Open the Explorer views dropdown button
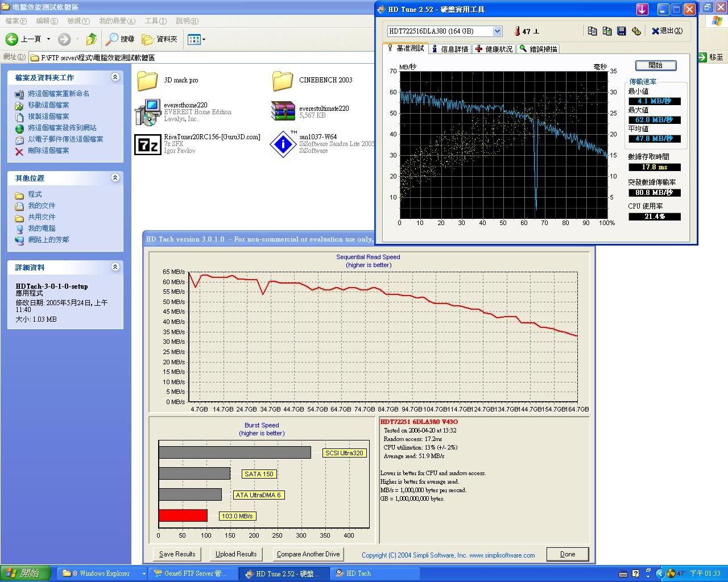 click(196, 39)
